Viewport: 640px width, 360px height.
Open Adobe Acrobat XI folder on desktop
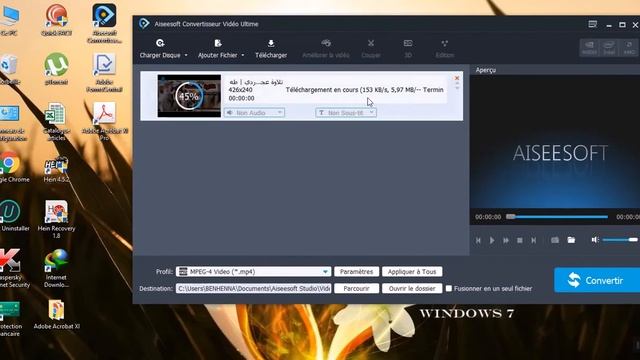[56, 314]
